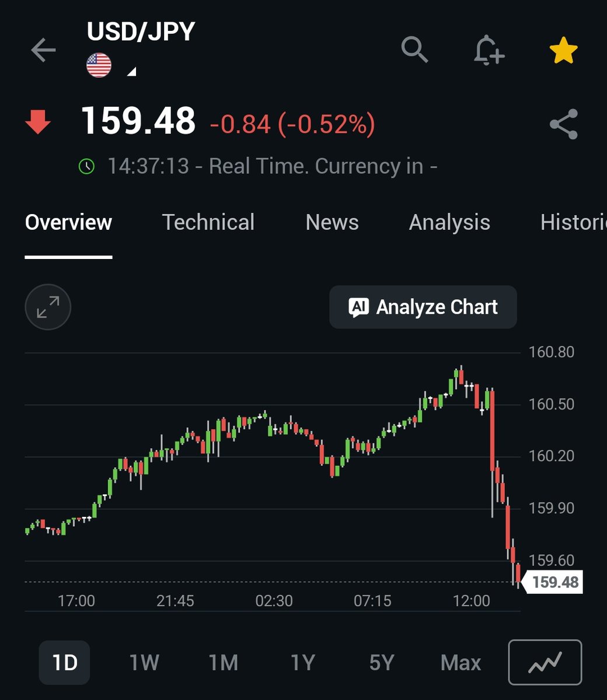The image size is (607, 700).
Task: Tap the 02:30 time axis label
Action: click(274, 601)
